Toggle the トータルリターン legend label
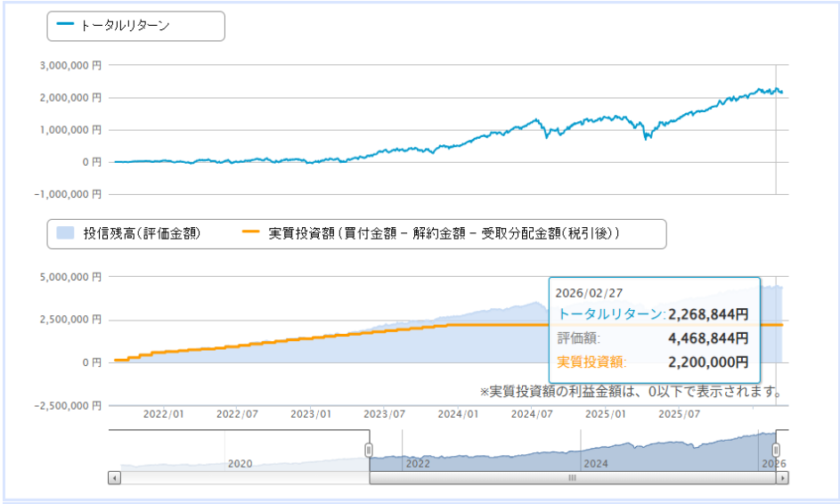Image resolution: width=840 pixels, height=504 pixels. tap(125, 26)
